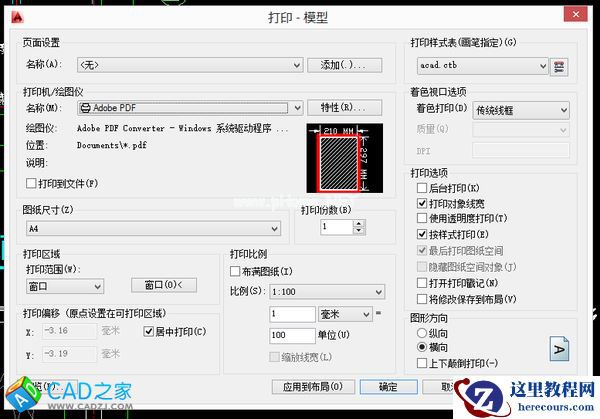
Task: Open the plot range Window dropdown
Action: coord(65,286)
